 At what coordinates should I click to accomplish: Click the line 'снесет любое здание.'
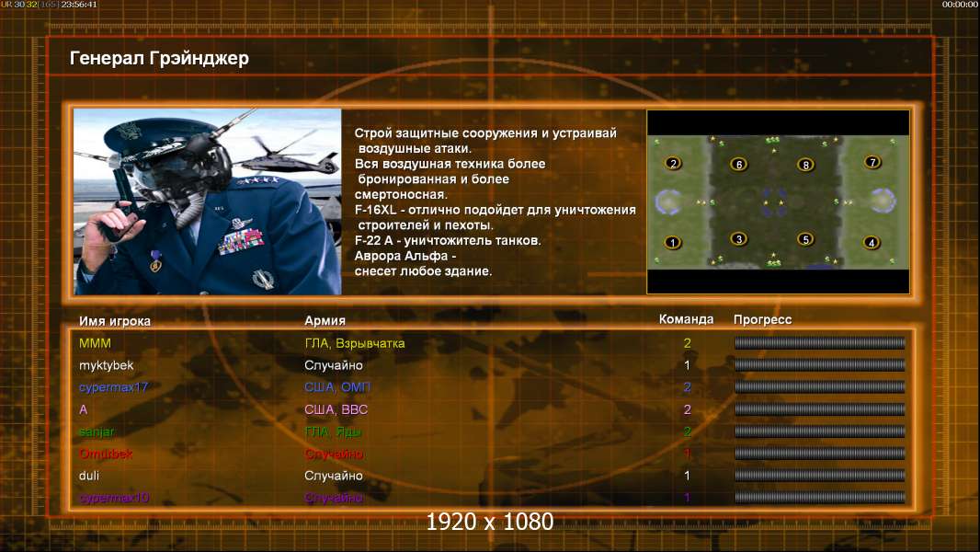[x=423, y=271]
